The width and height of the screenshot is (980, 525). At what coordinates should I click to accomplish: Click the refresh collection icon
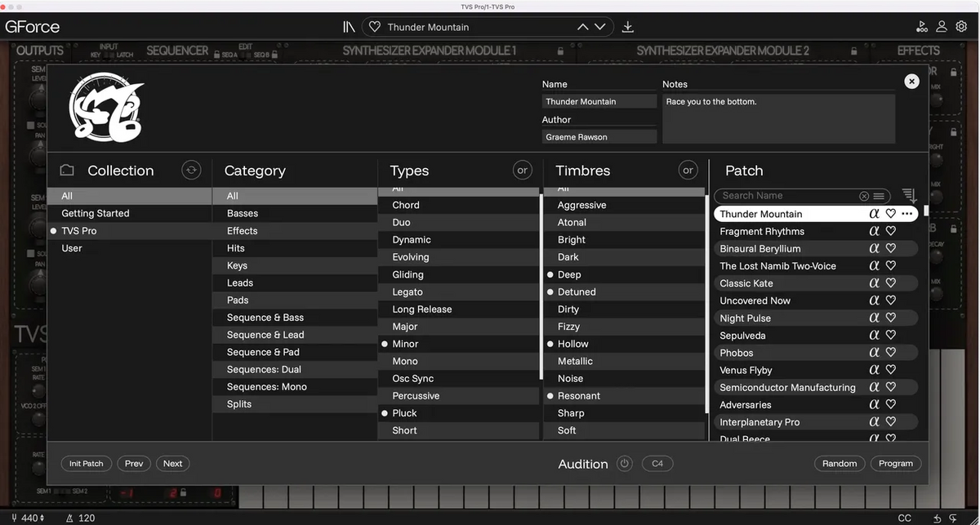pos(191,170)
